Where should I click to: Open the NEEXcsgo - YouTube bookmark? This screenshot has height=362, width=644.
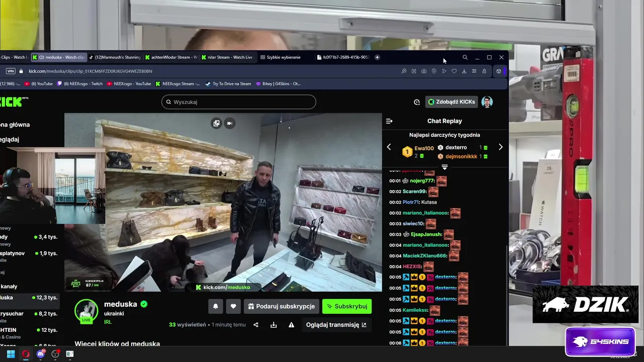pyautogui.click(x=129, y=84)
